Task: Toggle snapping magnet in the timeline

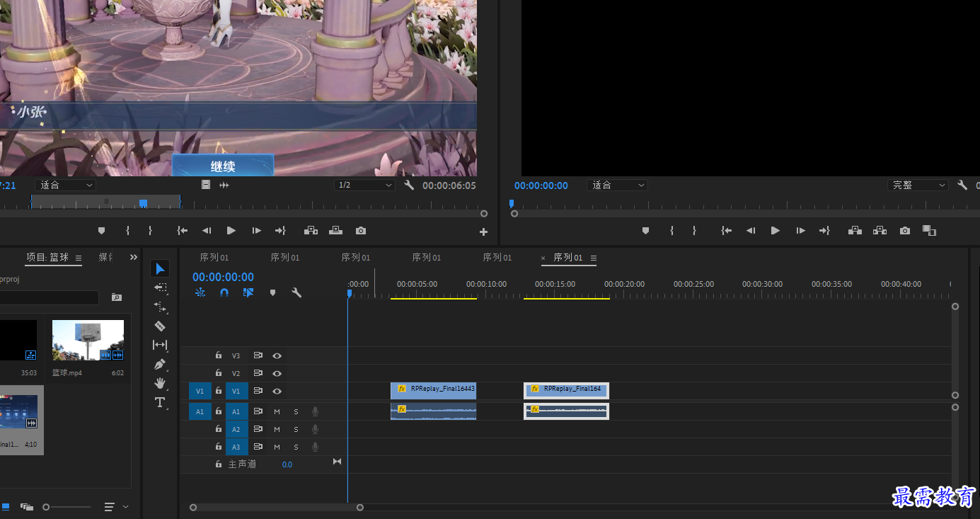Action: [224, 292]
